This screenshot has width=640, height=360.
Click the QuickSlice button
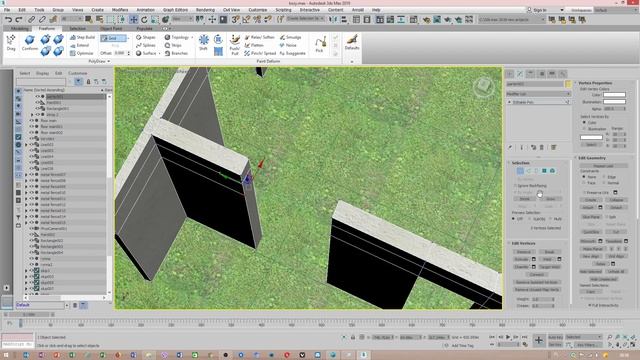point(591,232)
